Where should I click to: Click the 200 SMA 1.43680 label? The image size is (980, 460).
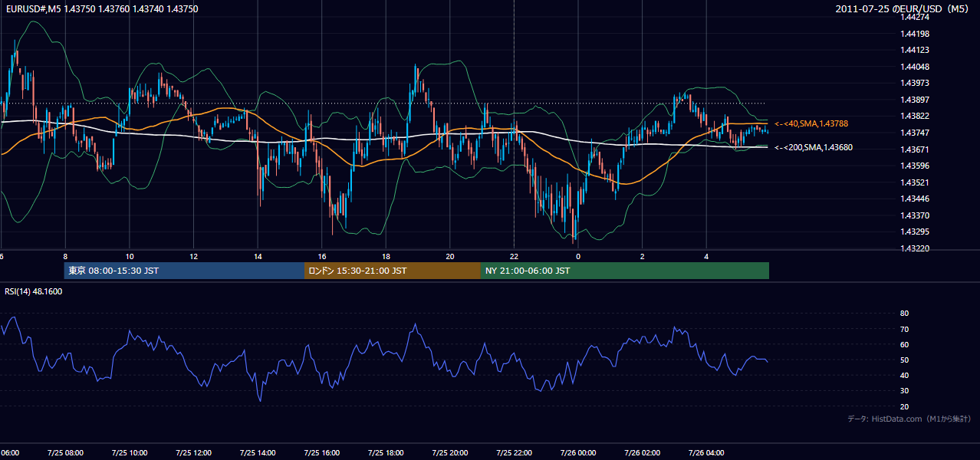tap(814, 147)
